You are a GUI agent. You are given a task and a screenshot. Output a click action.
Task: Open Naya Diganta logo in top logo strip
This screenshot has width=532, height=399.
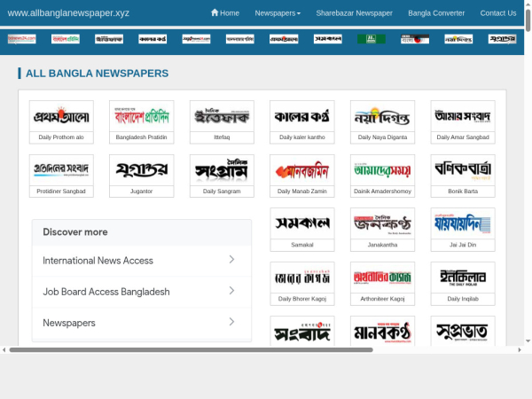coord(458,39)
